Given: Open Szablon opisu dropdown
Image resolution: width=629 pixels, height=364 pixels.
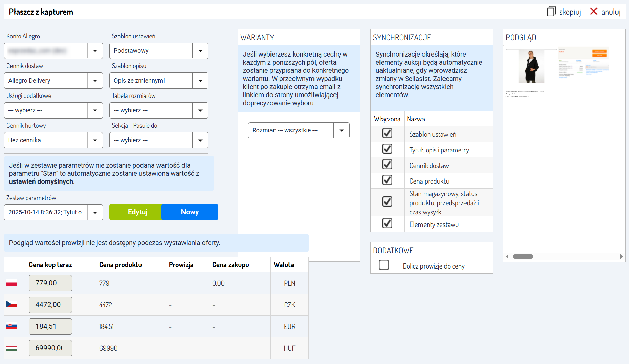Looking at the screenshot, I should tap(200, 81).
